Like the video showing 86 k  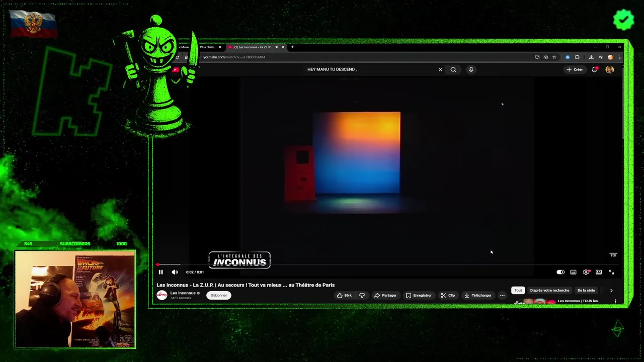(345, 295)
